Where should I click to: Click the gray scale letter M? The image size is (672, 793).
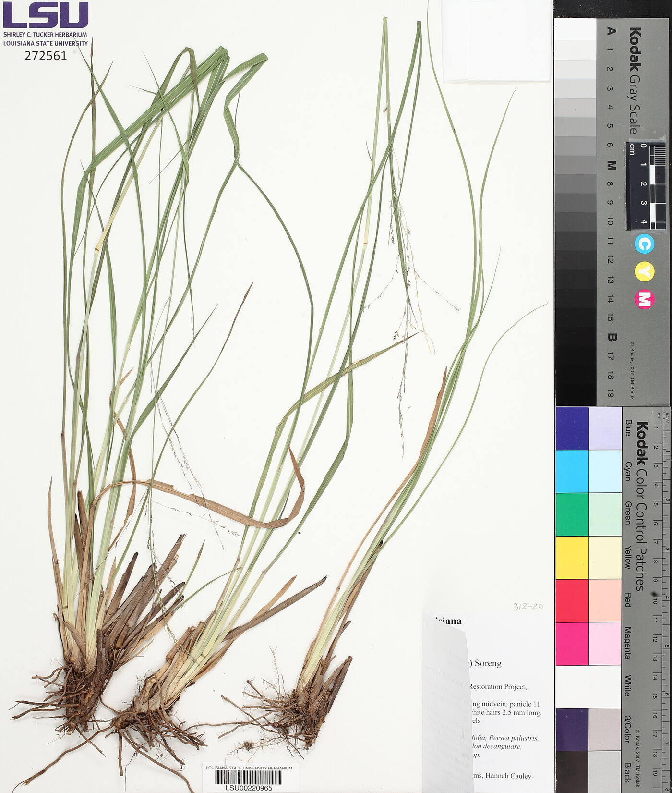point(611,165)
